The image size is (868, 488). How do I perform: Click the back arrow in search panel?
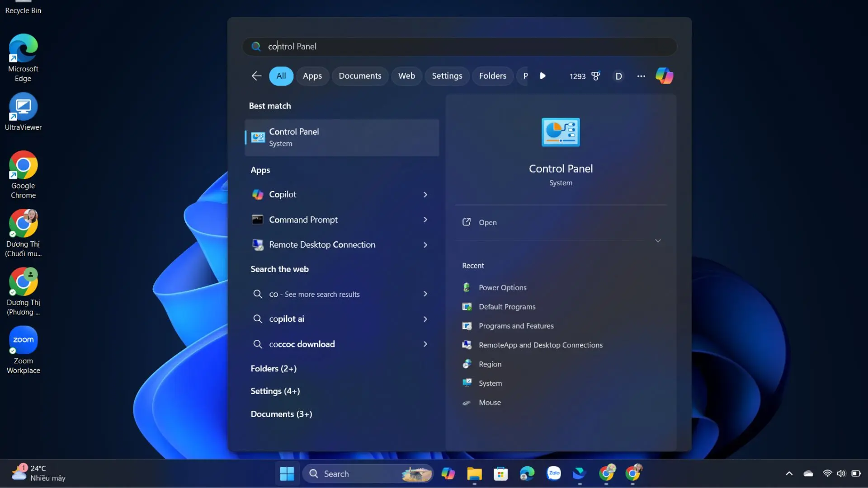click(x=256, y=76)
